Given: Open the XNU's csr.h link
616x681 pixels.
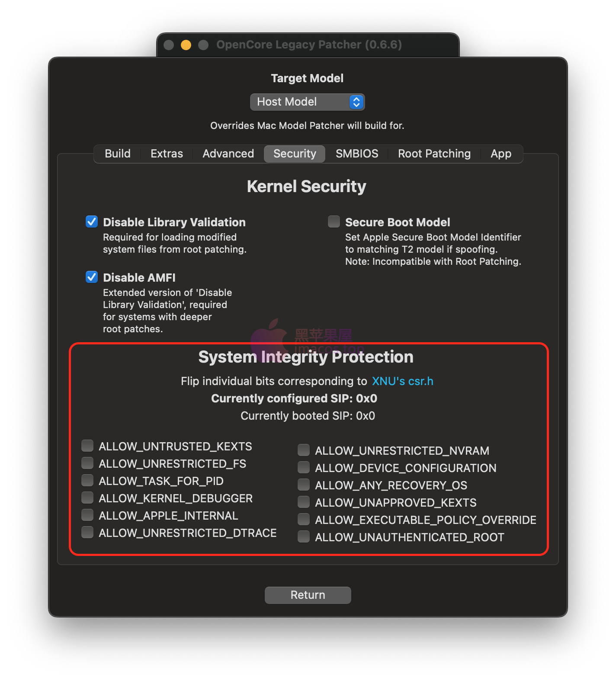Looking at the screenshot, I should [402, 381].
